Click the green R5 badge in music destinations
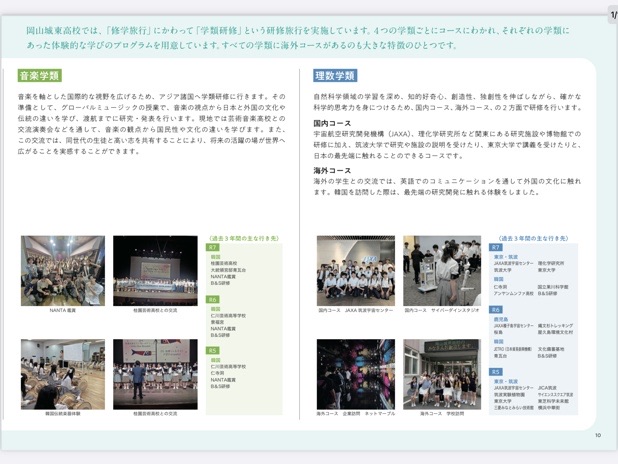This screenshot has width=618, height=464. coord(213,350)
